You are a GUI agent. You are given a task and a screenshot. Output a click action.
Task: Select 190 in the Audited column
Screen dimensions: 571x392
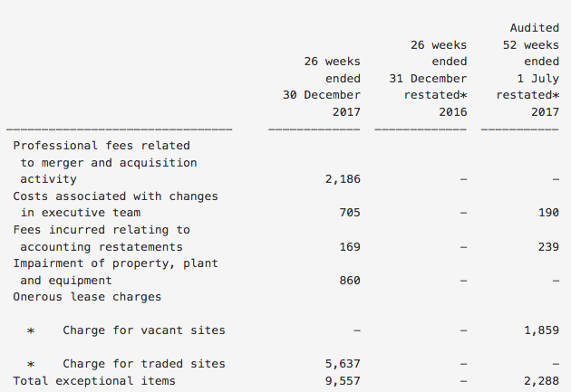548,213
